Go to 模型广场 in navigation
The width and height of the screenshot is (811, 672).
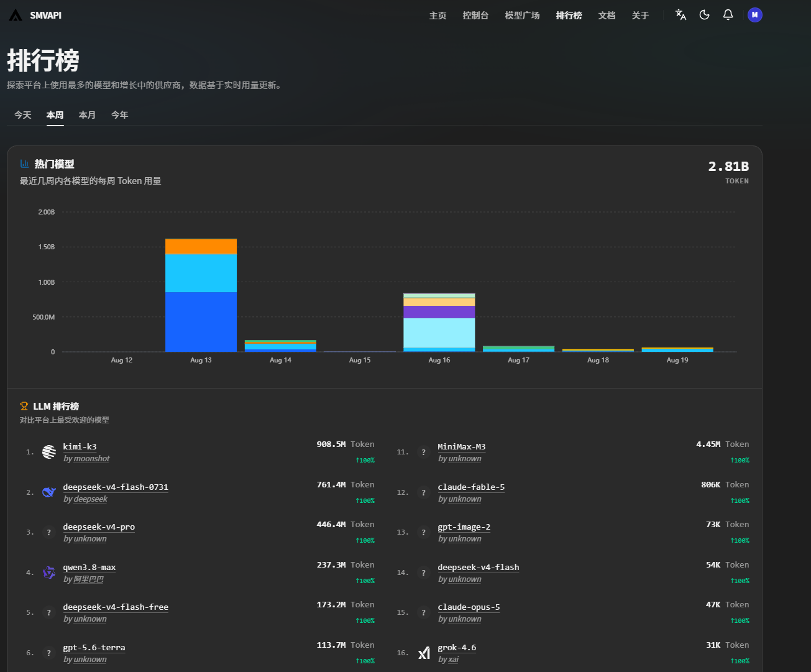523,15
